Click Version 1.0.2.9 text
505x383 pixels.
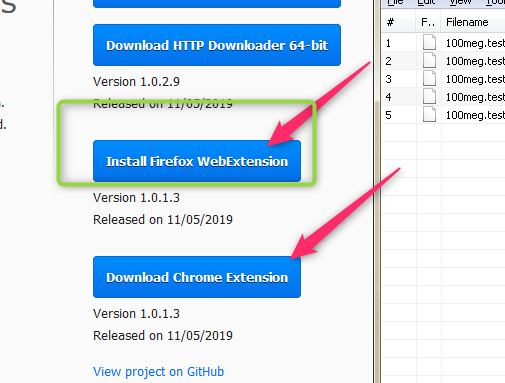point(136,82)
